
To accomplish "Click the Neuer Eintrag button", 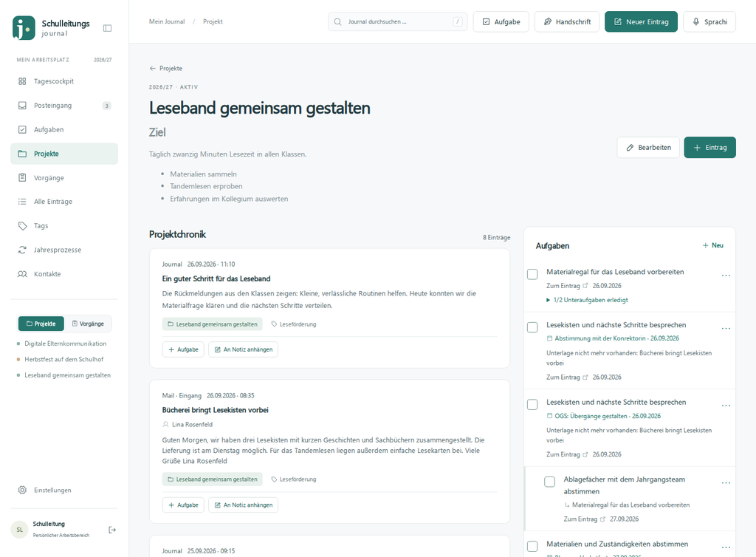I will pyautogui.click(x=641, y=21).
